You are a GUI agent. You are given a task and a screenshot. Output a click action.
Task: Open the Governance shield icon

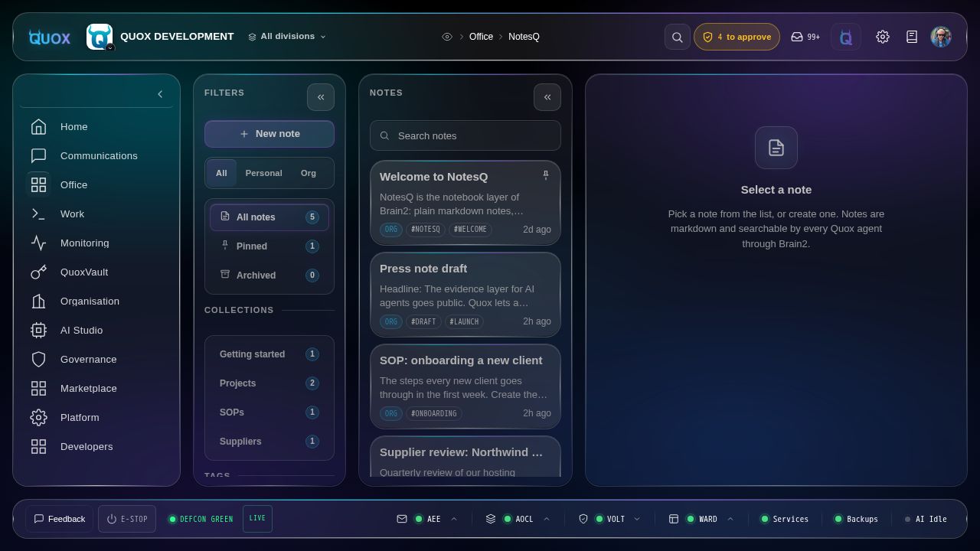38,360
